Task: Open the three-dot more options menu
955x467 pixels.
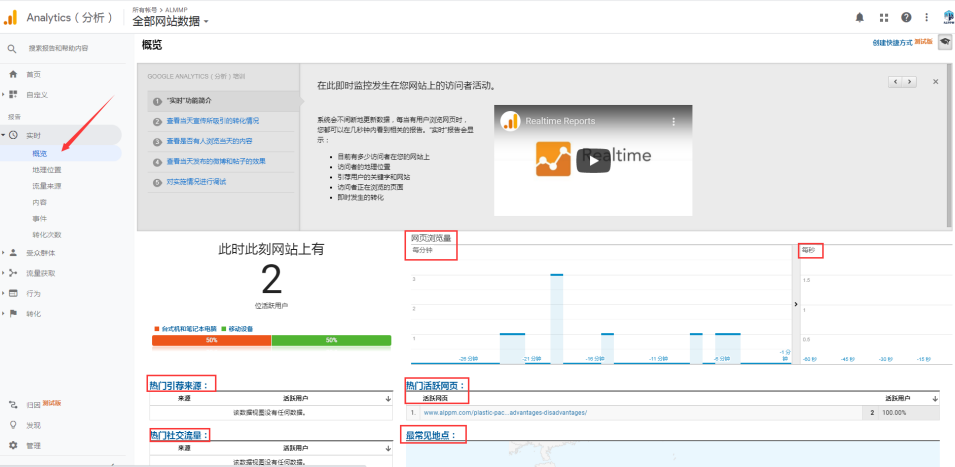Action: click(x=927, y=17)
